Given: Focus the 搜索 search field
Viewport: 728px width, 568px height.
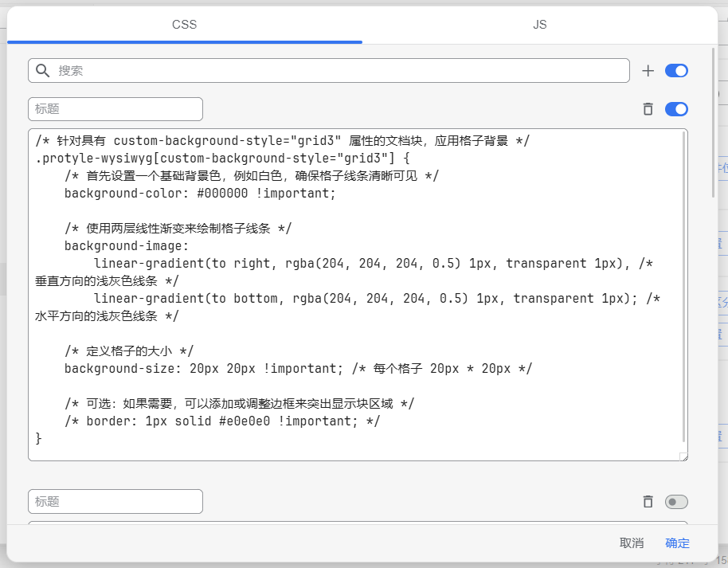Looking at the screenshot, I should [335, 70].
